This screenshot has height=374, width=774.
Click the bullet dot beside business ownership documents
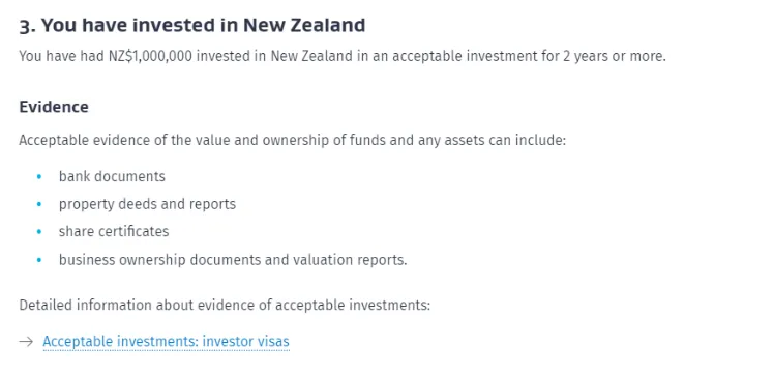pyautogui.click(x=39, y=260)
